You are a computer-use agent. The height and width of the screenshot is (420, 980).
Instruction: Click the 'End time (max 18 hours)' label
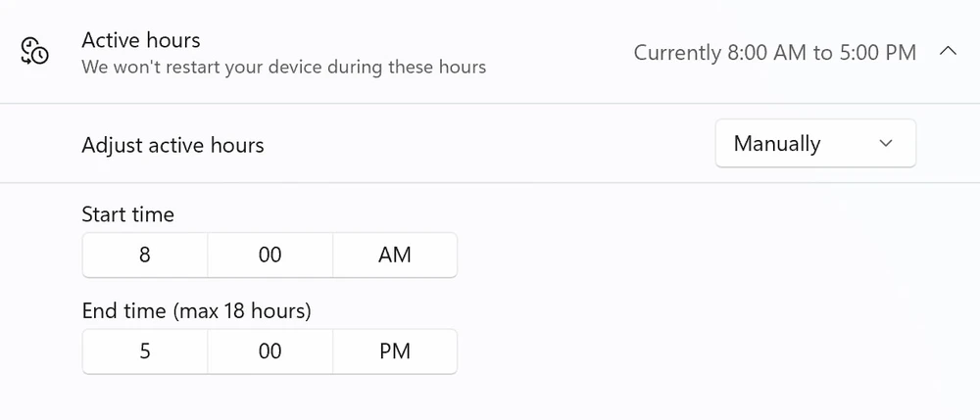196,311
